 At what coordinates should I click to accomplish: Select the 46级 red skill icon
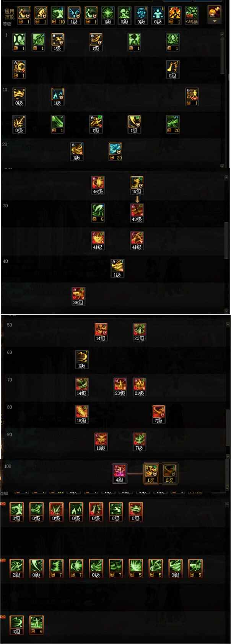pos(98,185)
